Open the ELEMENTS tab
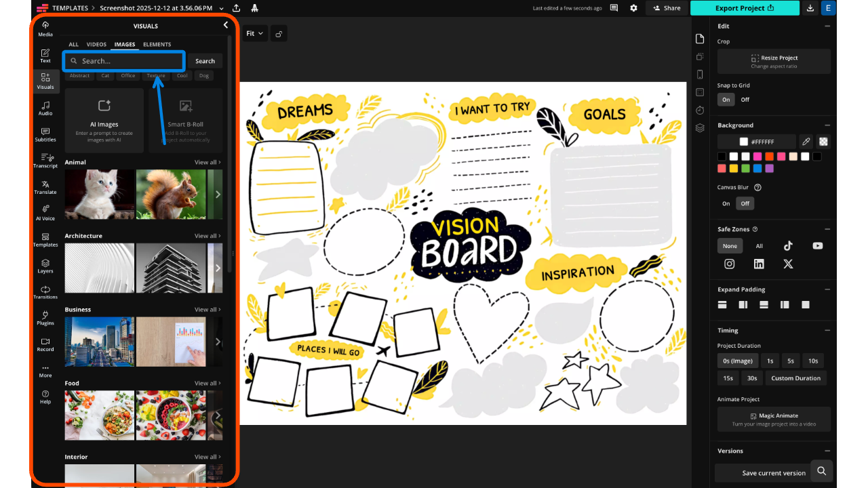Image resolution: width=868 pixels, height=488 pixels. [157, 44]
